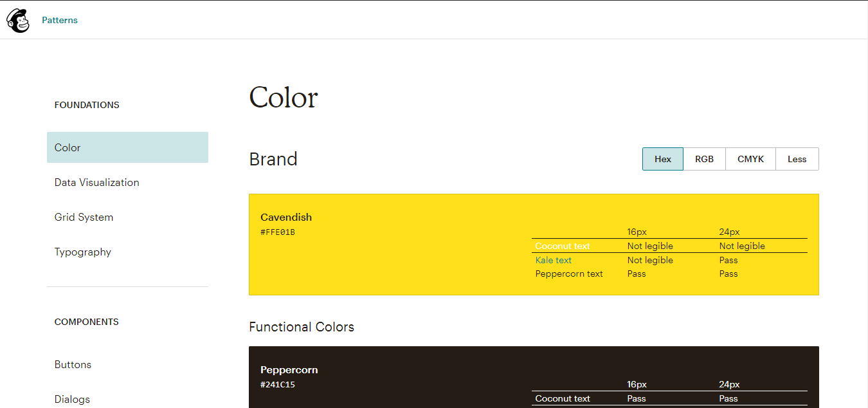Switch to RGB color values
Image resolution: width=868 pixels, height=408 pixels.
[704, 158]
